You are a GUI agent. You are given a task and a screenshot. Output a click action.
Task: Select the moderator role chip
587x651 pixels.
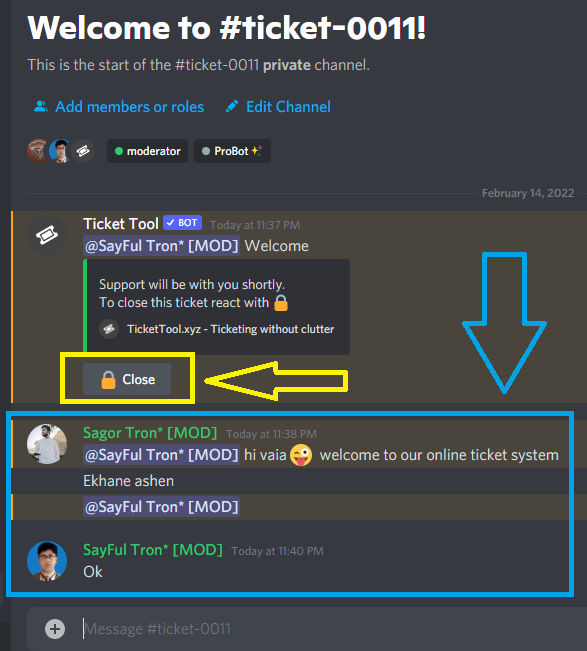147,151
